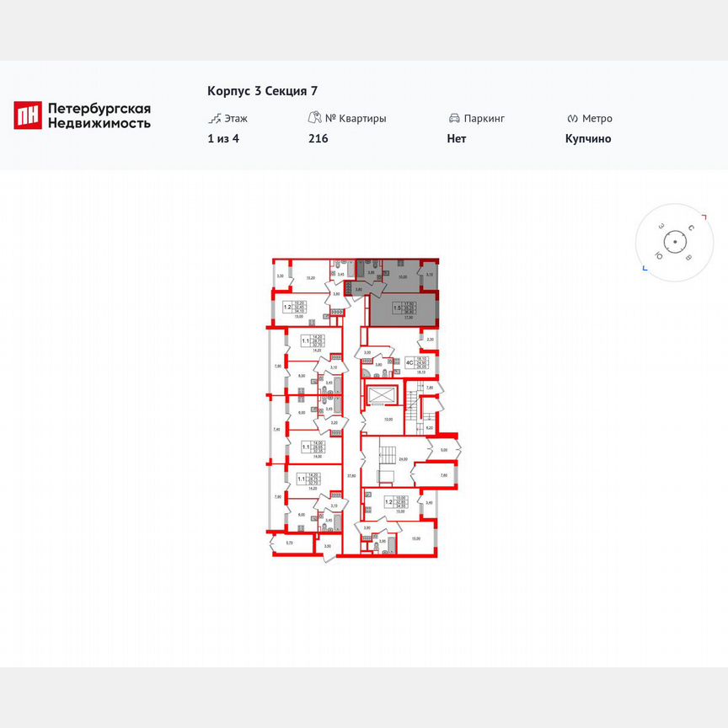
Task: Click the metro icon next to Метро
Action: 572,119
